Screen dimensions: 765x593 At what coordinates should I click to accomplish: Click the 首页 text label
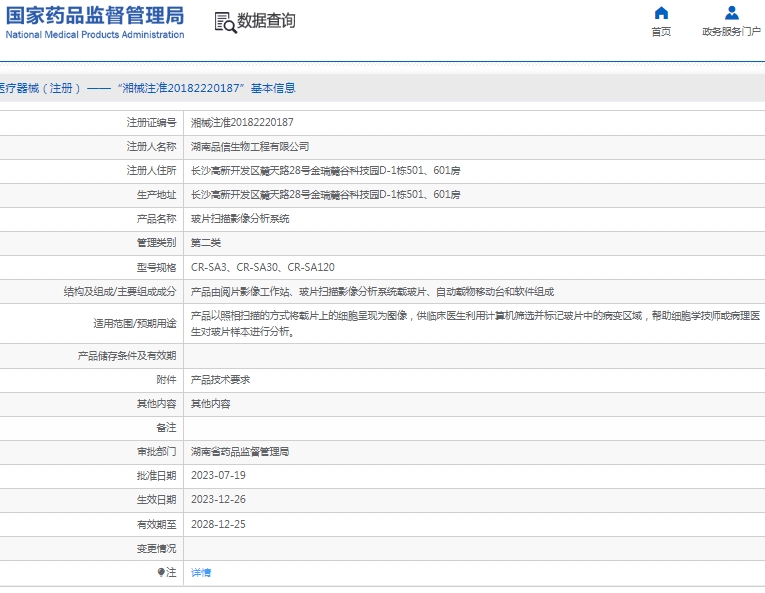(x=661, y=32)
